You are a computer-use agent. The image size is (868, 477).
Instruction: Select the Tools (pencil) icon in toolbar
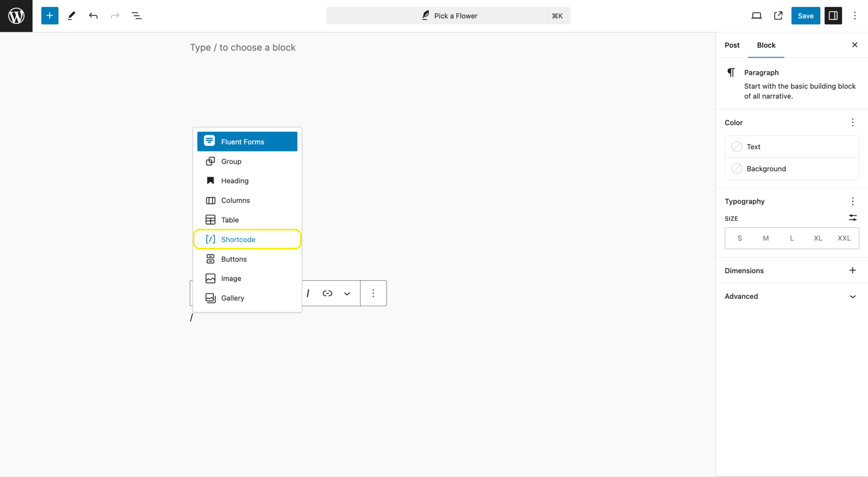[x=72, y=15]
